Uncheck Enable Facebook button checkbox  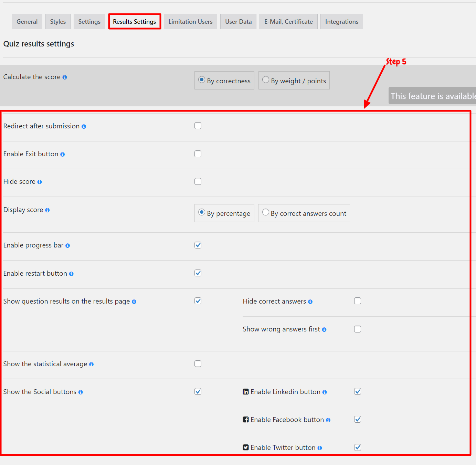358,419
